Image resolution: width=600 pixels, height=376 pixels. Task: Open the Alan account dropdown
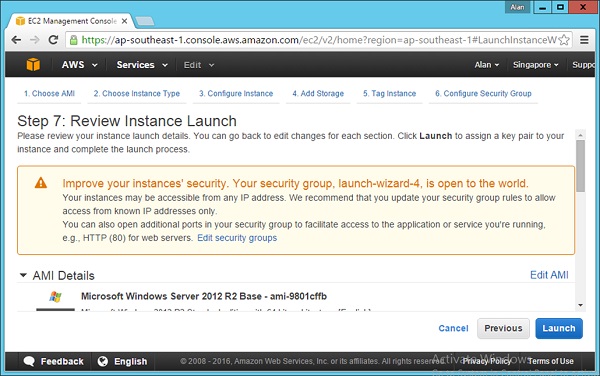[487, 65]
